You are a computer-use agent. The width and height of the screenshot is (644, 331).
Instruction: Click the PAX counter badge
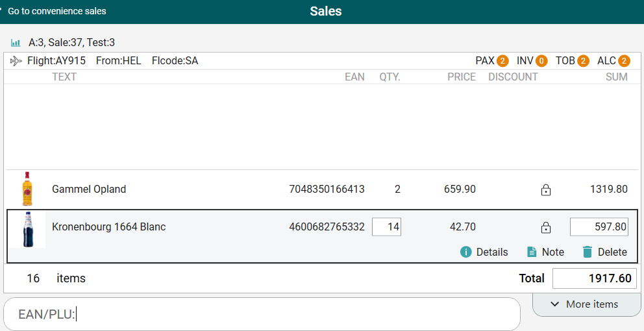[502, 61]
